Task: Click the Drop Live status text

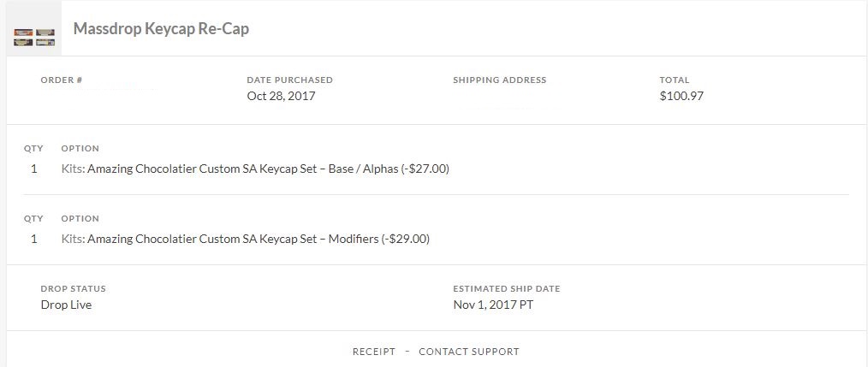Action: (67, 305)
